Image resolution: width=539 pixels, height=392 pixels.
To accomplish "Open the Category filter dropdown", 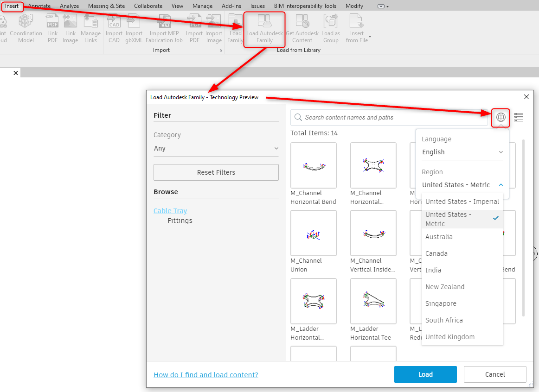I will tap(216, 148).
